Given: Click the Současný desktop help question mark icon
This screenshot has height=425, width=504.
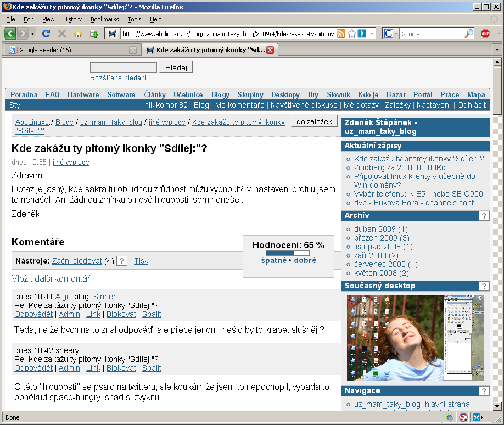Looking at the screenshot, I should 484,286.
